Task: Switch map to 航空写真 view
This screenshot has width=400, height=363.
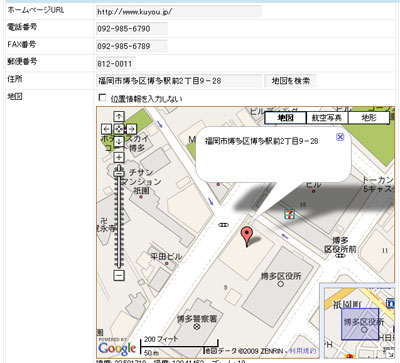Action: click(326, 118)
